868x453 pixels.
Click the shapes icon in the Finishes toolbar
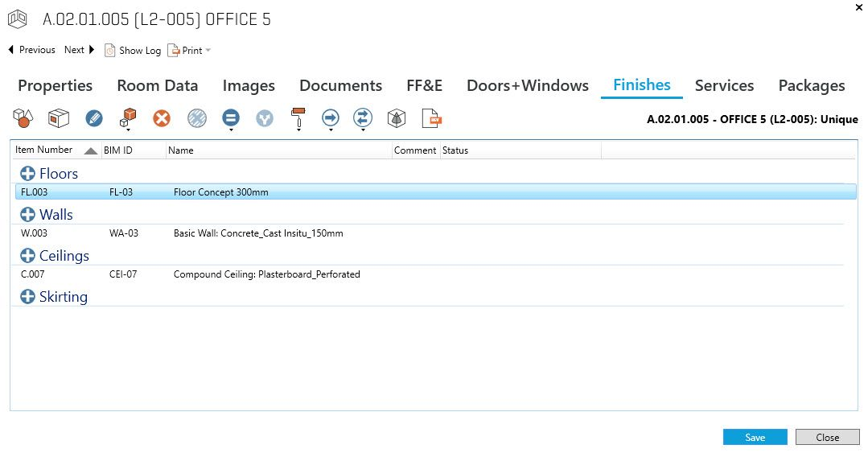[22, 119]
